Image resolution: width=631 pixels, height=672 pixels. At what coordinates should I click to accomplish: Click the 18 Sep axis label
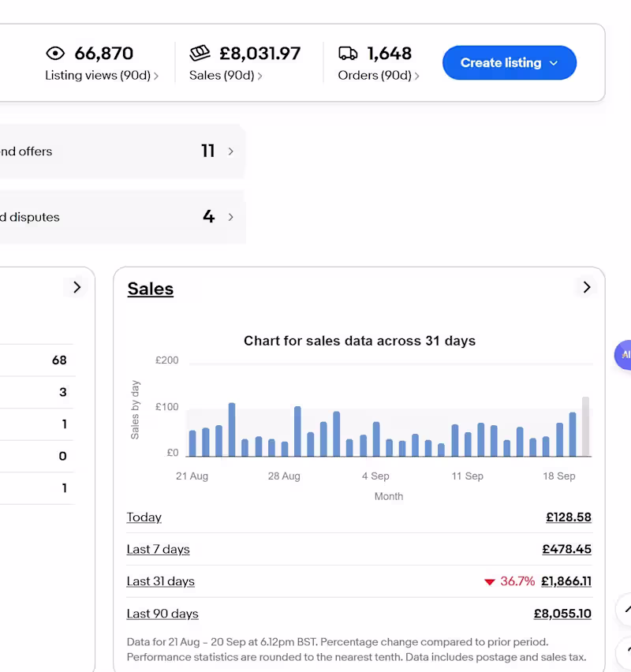click(x=559, y=476)
